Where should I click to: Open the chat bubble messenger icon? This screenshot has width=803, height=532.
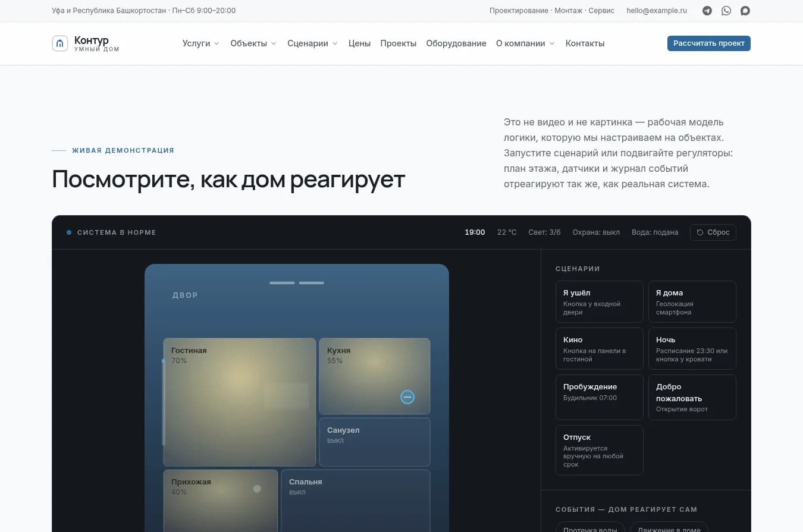(745, 11)
